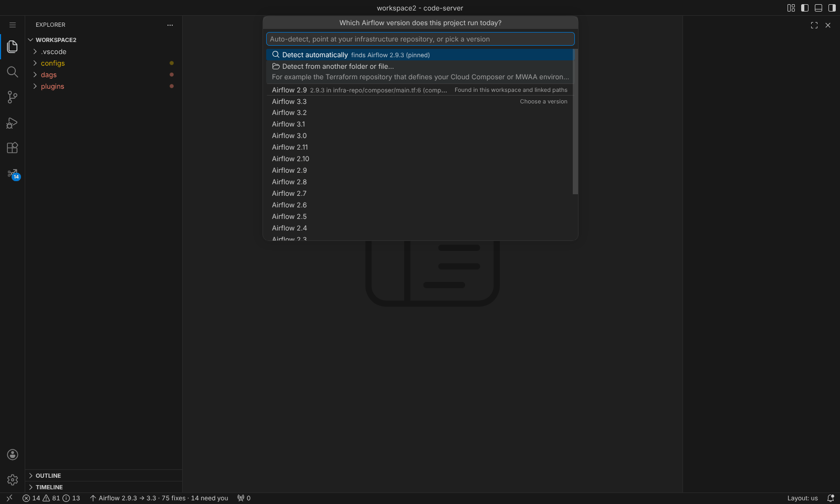Select Airflow 3.0 version

419,136
